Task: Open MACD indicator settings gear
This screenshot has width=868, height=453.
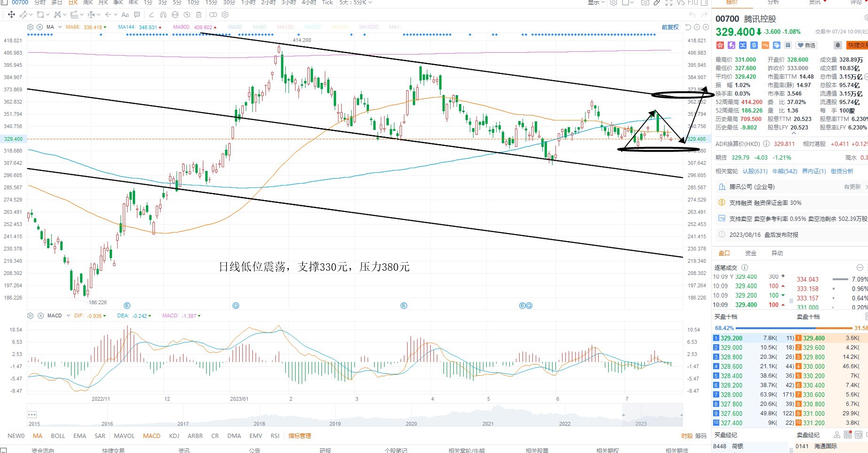Action: click(x=31, y=315)
